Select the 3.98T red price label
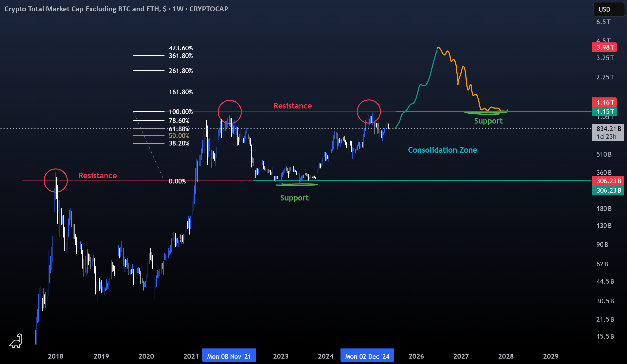This screenshot has height=364, width=627. coord(604,47)
